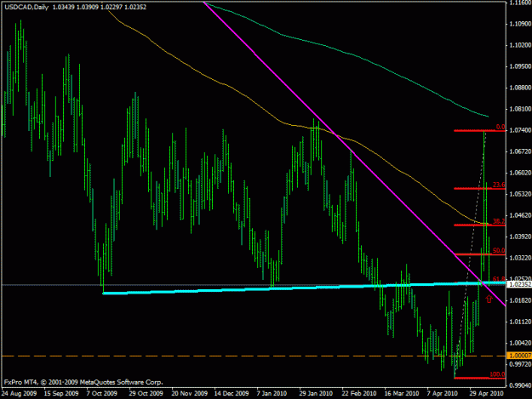Viewport: 532px width, 399px height.
Task: Click the red up-arrow marker on chart
Action: [489, 299]
